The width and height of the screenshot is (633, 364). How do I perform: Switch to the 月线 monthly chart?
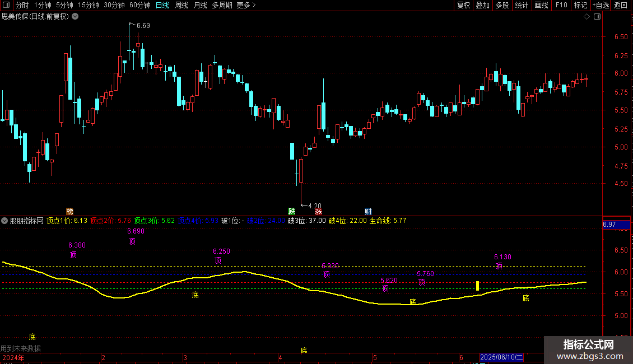[x=200, y=5]
